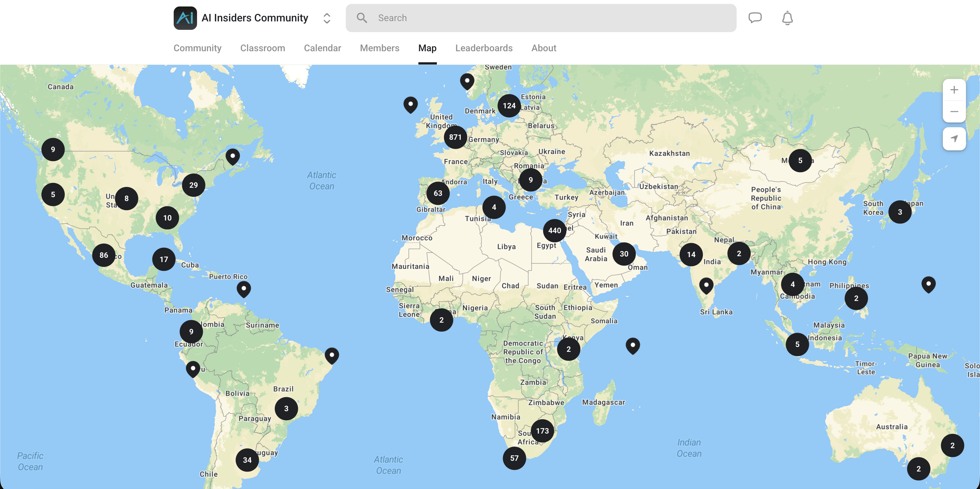The image size is (980, 489).
Task: Click the Search input field
Action: (x=541, y=18)
